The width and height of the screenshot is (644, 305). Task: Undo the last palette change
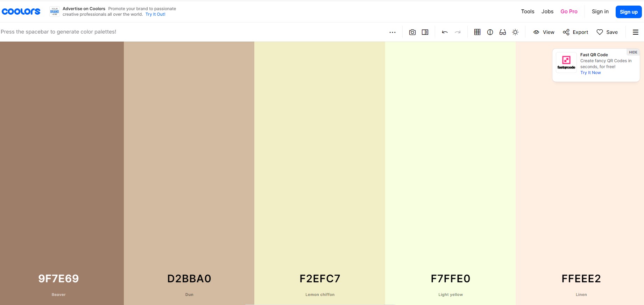tap(445, 32)
